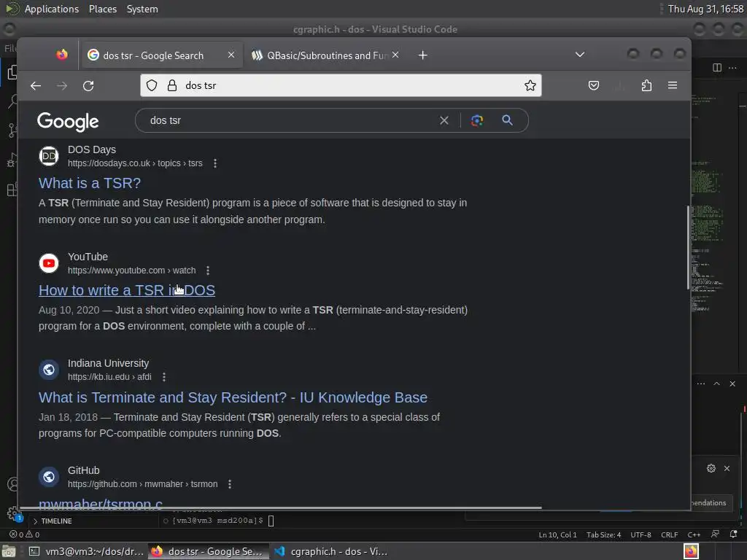Screen dimensions: 747x560
Task: Expand the TIMELINE section in VS Code
Action: (53, 521)
